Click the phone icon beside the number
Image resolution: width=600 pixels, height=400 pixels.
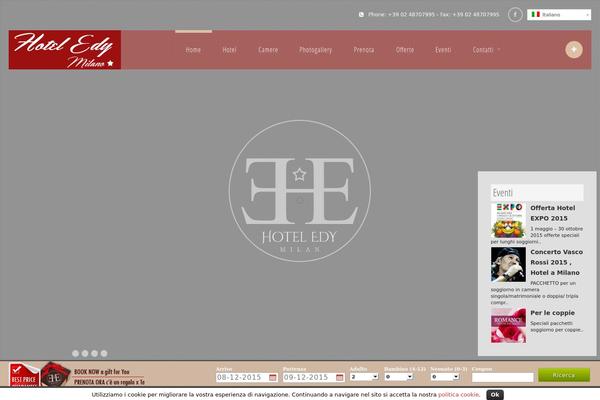coord(361,15)
